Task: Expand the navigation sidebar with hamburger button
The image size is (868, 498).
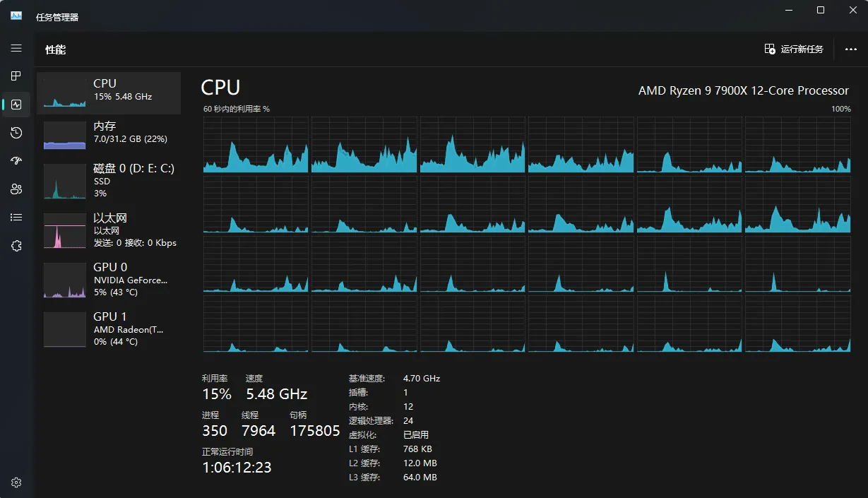Action: [x=16, y=48]
